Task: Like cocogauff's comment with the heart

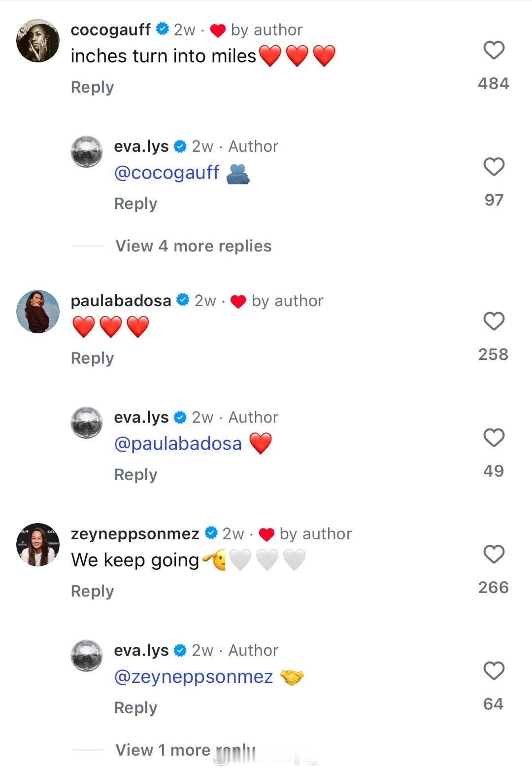Action: coord(494,50)
